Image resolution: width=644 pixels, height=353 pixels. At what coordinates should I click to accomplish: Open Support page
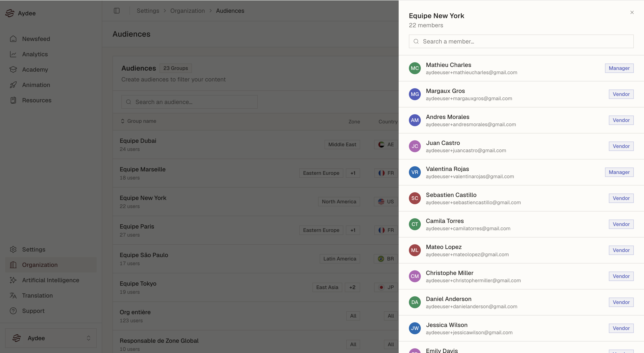[51, 311]
